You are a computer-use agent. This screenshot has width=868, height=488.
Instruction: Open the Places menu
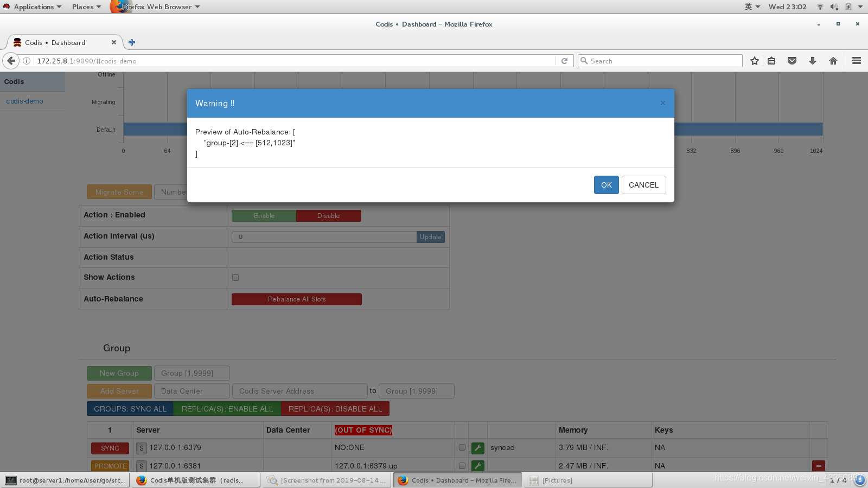(86, 7)
